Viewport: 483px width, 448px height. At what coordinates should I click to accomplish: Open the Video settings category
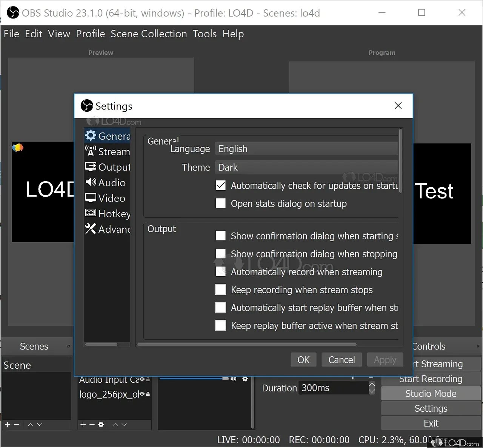coord(107,198)
